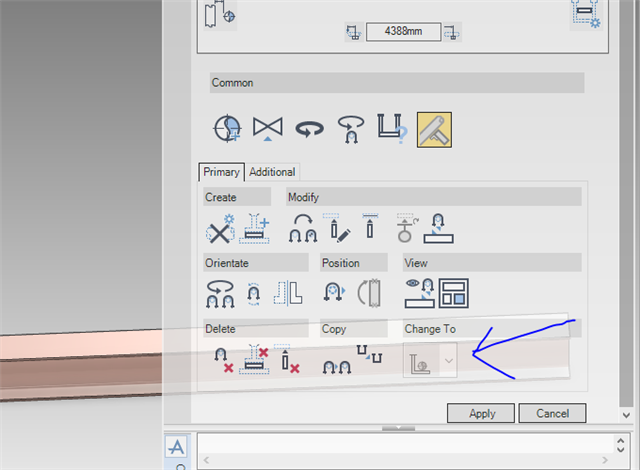The width and height of the screenshot is (640, 470).
Task: Click the swap-clamps arc arrow icon under Modify
Action: (x=303, y=228)
